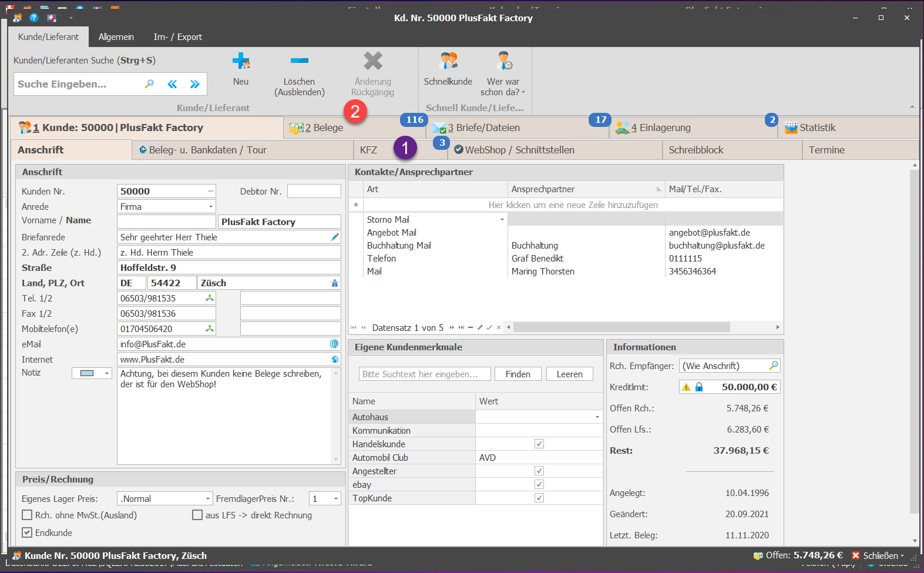The width and height of the screenshot is (924, 573).
Task: Dial Tel. 1 using its phone icon
Action: coord(209,298)
